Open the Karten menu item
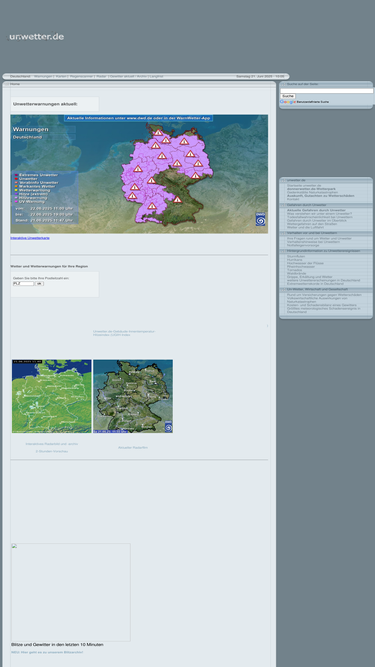Viewport: 375px width, 667px height. coord(61,77)
